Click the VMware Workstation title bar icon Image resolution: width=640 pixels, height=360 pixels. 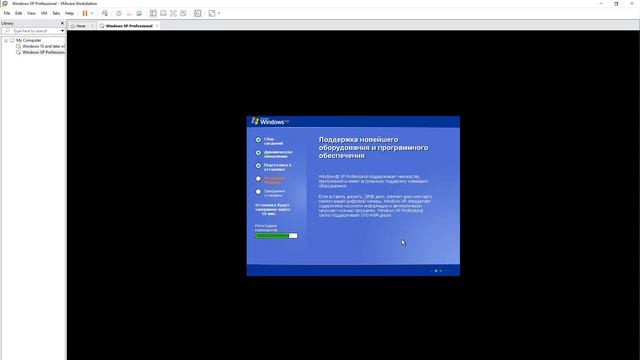point(5,3)
